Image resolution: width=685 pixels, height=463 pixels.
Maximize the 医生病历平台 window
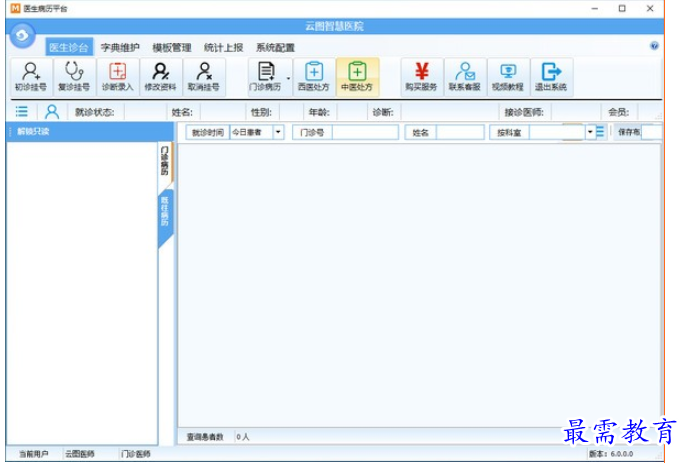(x=622, y=8)
